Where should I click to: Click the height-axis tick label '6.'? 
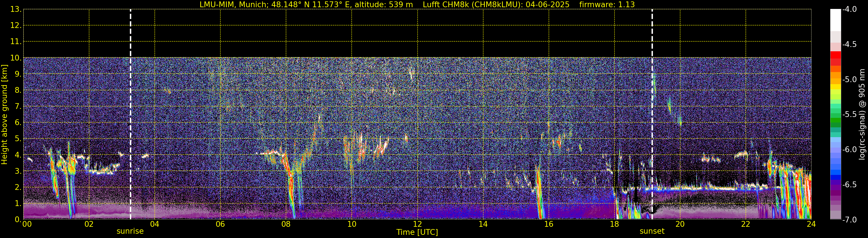18,122
